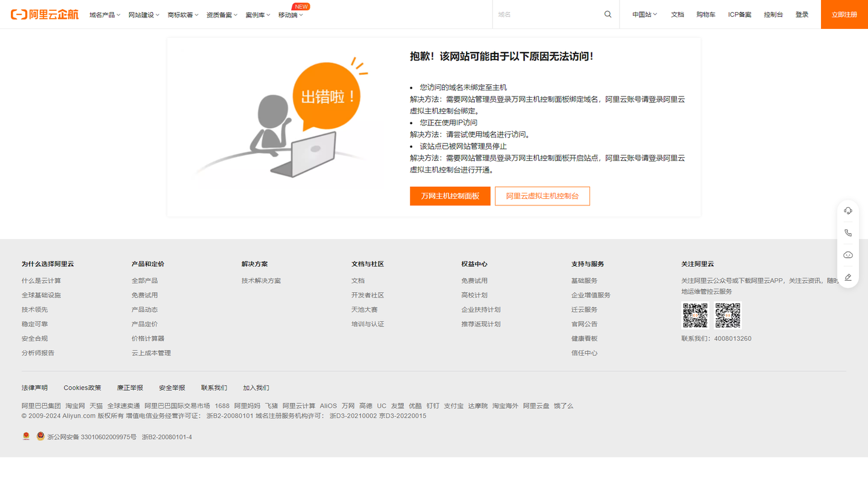Open the 什么是云计算 footer link
The height and width of the screenshot is (488, 868).
[41, 281]
